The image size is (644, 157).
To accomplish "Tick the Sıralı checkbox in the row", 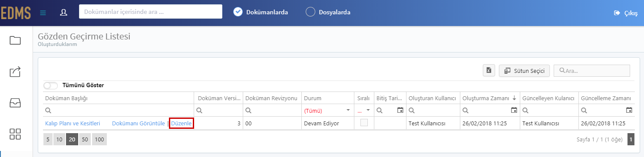I will (x=364, y=123).
